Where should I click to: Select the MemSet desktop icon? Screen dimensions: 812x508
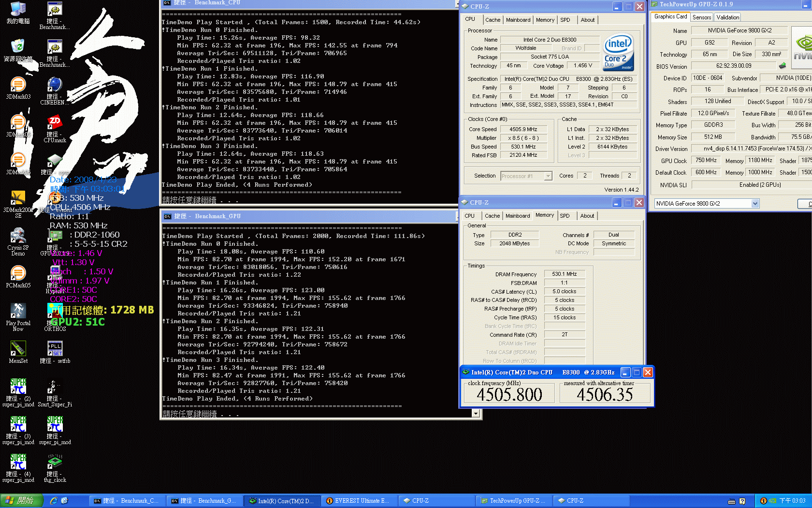(18, 352)
